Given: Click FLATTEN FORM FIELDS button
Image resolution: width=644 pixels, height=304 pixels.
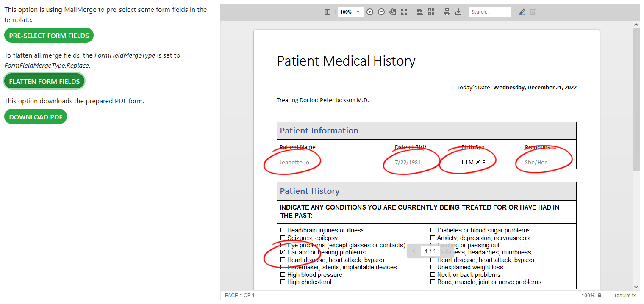Looking at the screenshot, I should 44,81.
